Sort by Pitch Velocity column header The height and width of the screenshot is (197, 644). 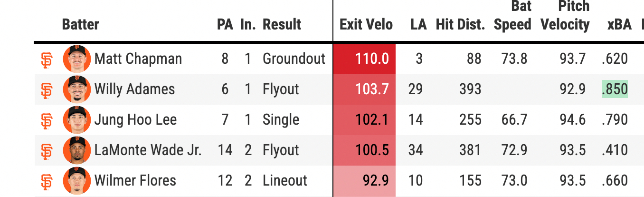coord(565,16)
